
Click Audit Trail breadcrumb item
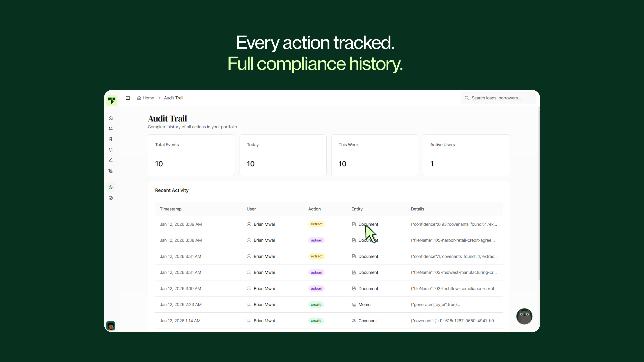[x=173, y=98]
